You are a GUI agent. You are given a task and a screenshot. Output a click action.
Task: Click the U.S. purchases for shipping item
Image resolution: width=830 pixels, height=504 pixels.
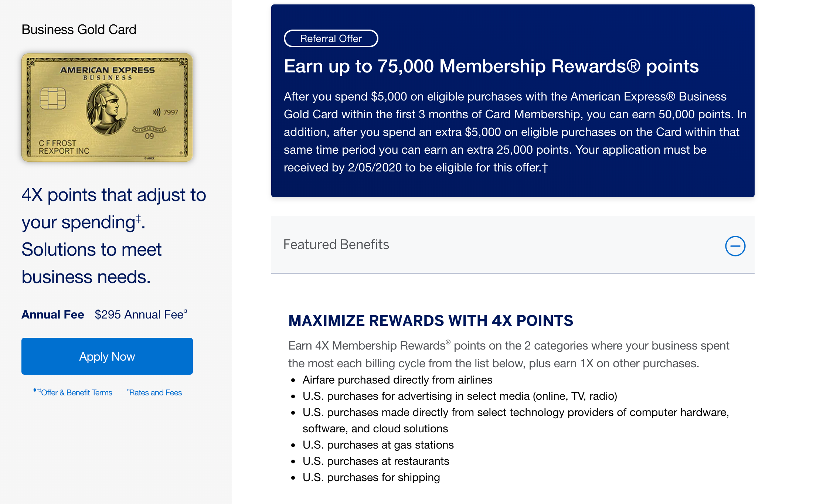point(371,477)
